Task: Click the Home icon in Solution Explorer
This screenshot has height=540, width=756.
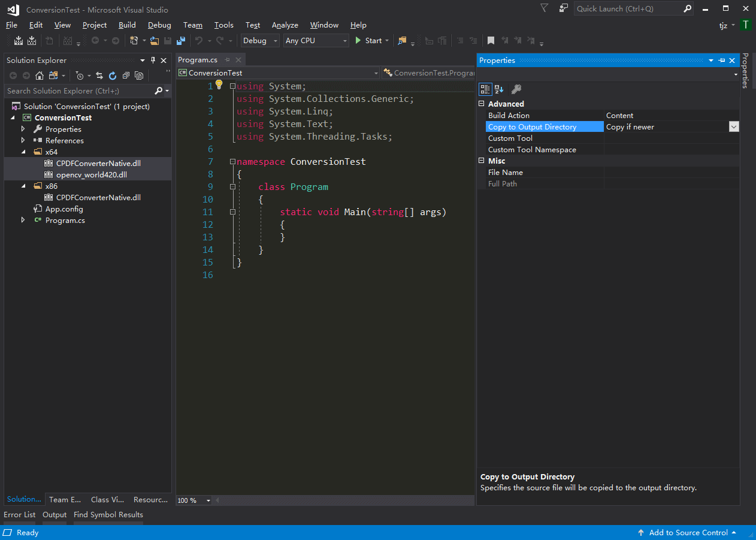Action: [40, 76]
